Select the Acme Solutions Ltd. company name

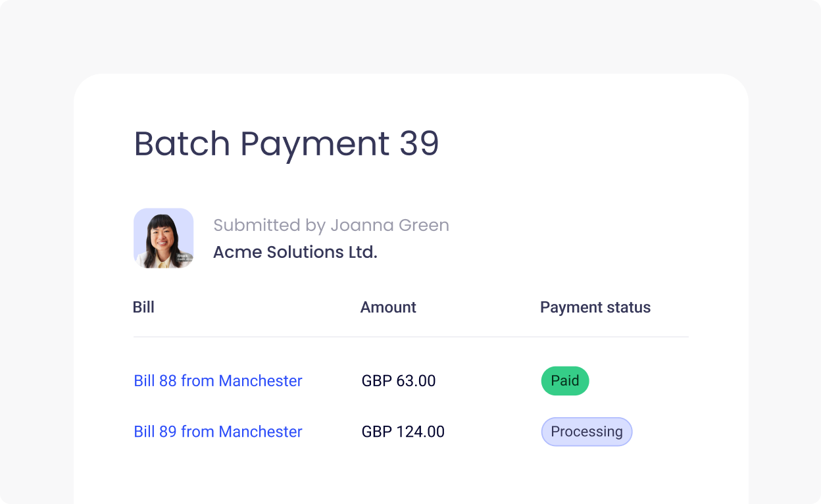pyautogui.click(x=295, y=252)
